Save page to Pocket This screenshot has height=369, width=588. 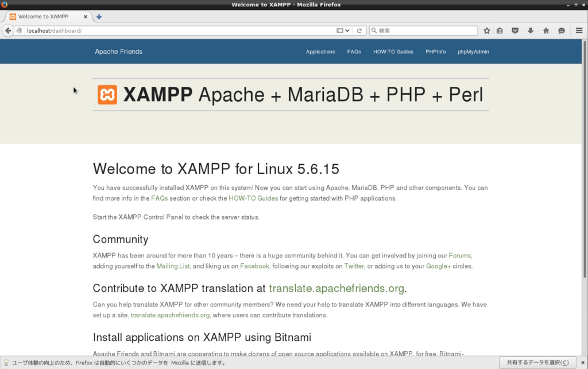tap(515, 31)
